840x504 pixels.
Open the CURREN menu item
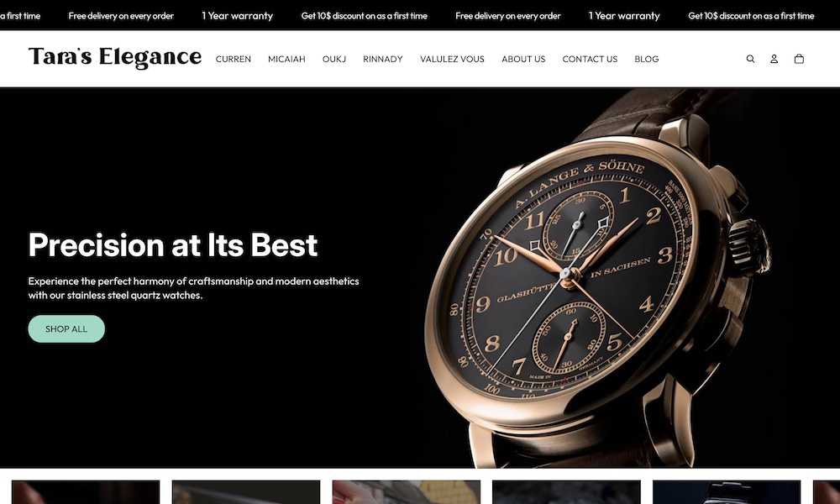click(x=233, y=59)
